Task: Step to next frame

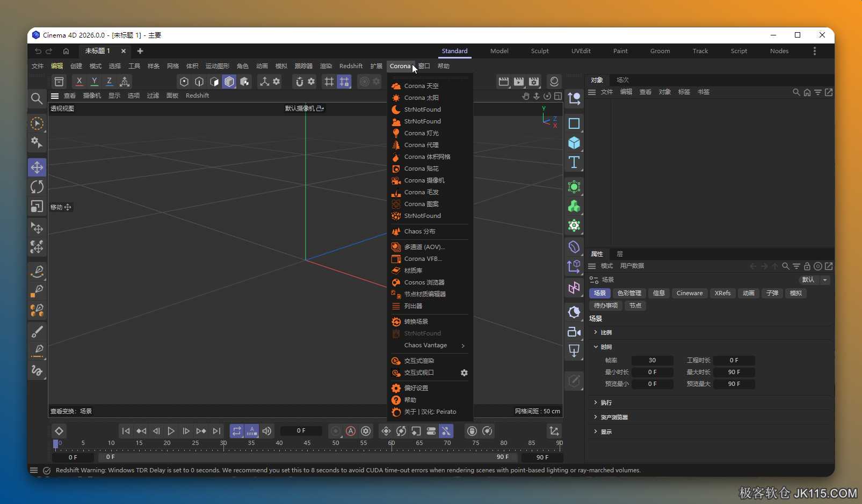Action: [186, 431]
